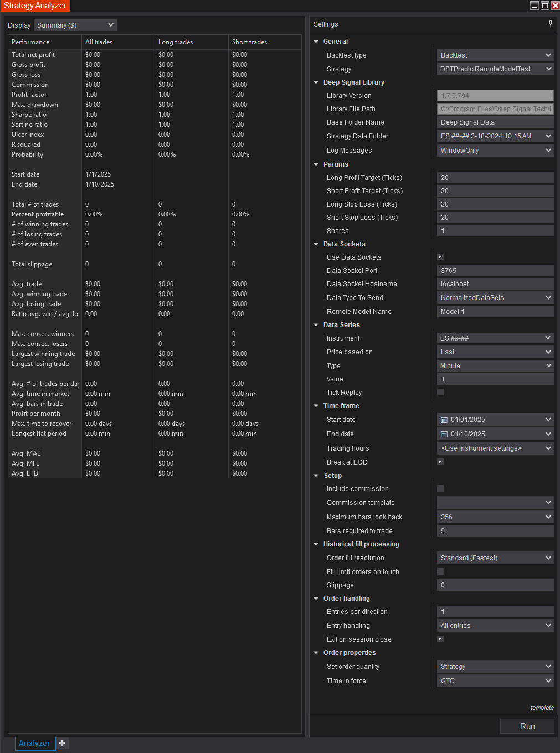The image size is (560, 753).
Task: Edit the Short Stop Loss (Ticks) field
Action: (495, 218)
